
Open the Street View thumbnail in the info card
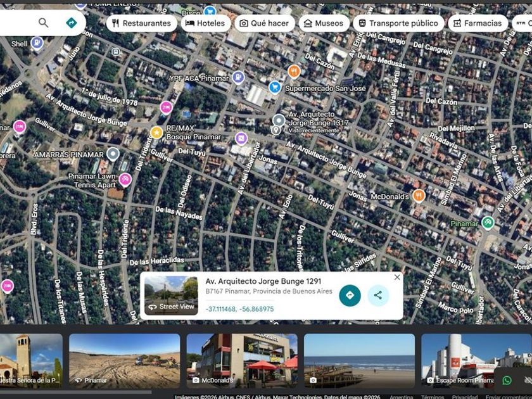click(171, 296)
